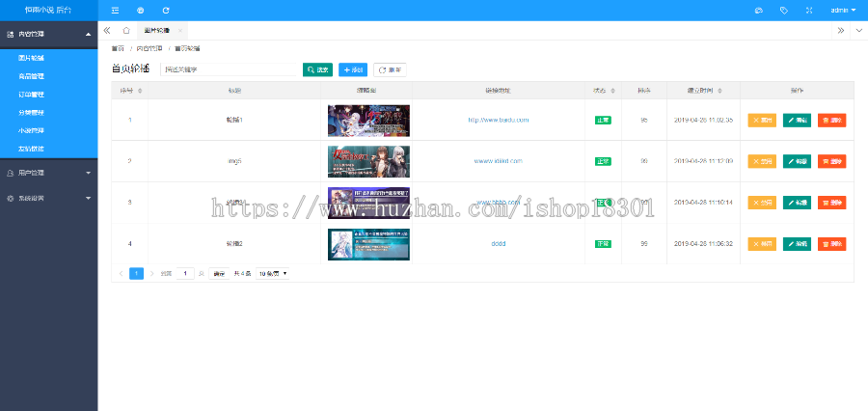Open the admin user dropdown
Viewport: 868px width, 411px height.
tap(843, 10)
